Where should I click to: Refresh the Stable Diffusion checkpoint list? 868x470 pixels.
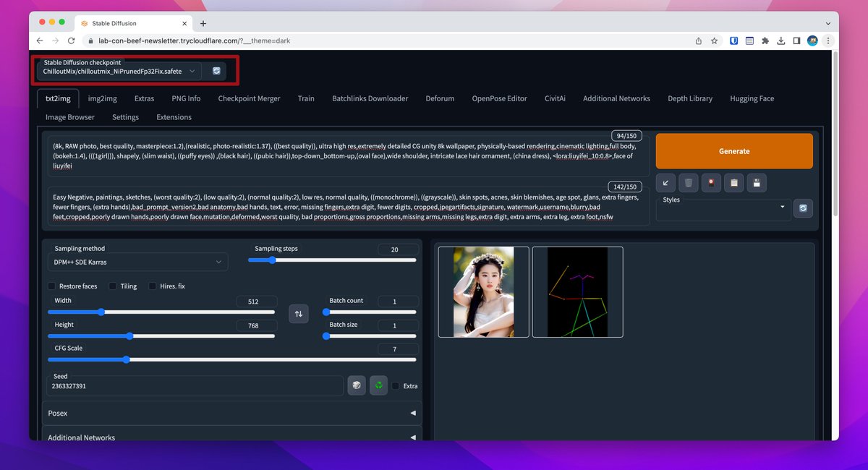coord(216,71)
